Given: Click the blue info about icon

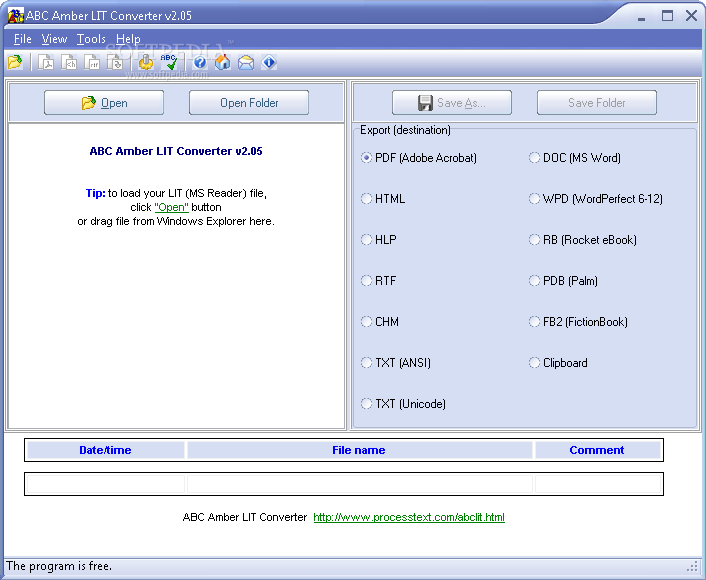Looking at the screenshot, I should coord(269,62).
